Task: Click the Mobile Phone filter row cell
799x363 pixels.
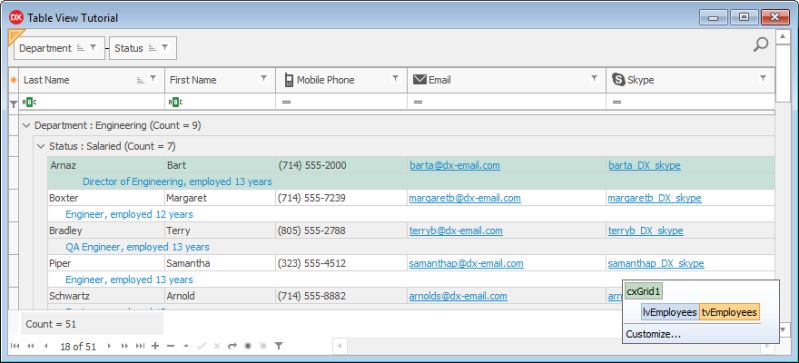Action: 341,102
